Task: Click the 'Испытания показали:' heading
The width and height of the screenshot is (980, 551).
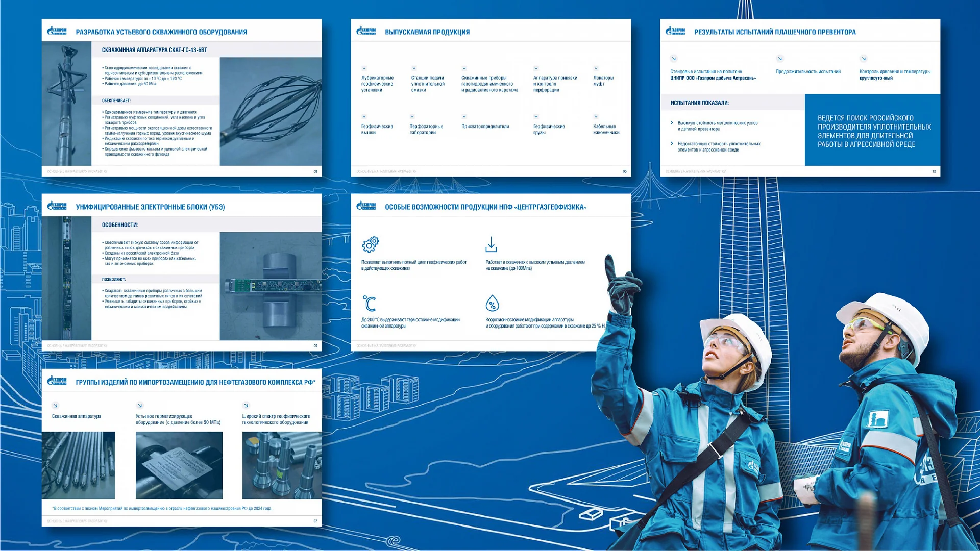Action: click(699, 103)
